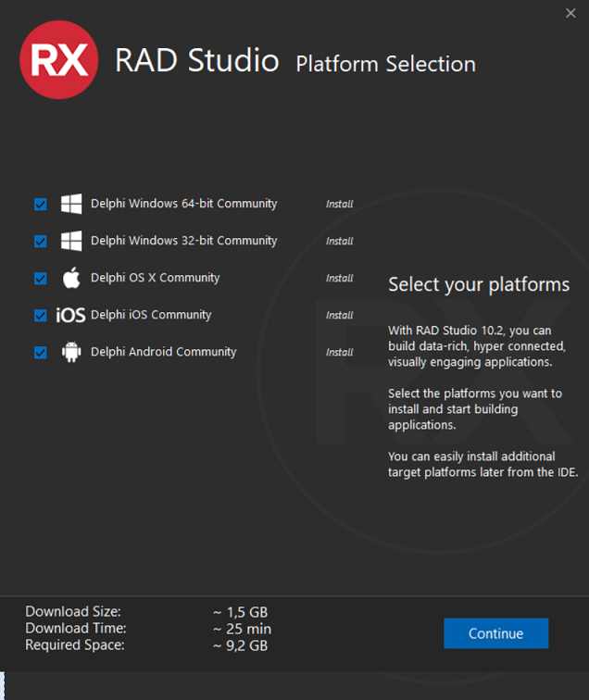Click Install next to Delphi Android
Image resolution: width=589 pixels, height=700 pixels.
(x=339, y=352)
